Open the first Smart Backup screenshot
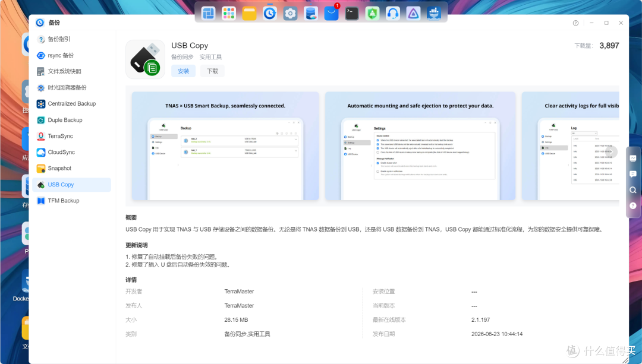 click(x=225, y=146)
